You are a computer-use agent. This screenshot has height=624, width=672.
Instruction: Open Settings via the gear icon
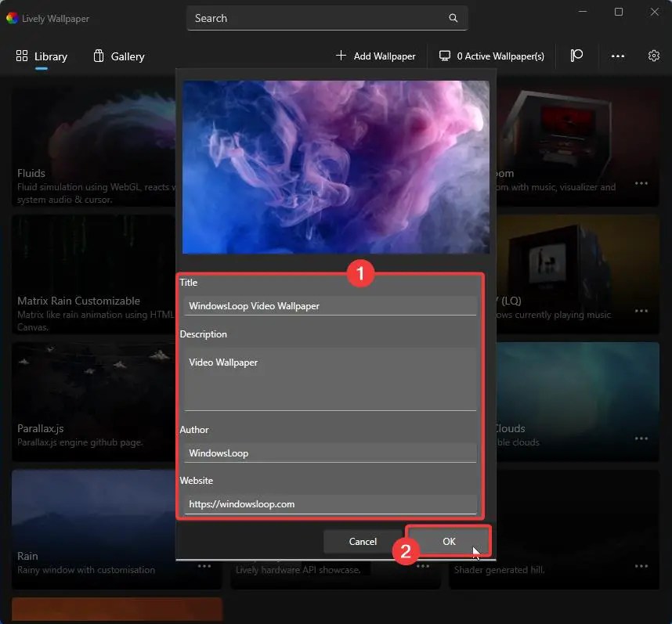pyautogui.click(x=653, y=56)
